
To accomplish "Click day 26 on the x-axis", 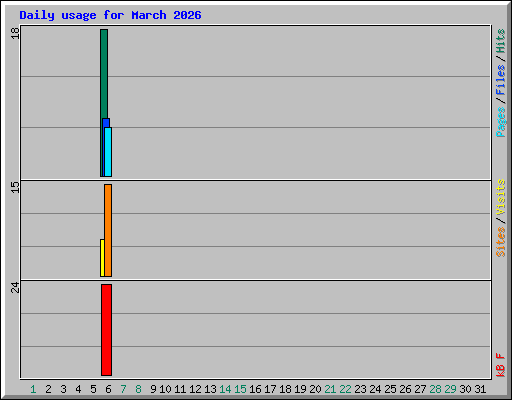I will pos(405,389).
